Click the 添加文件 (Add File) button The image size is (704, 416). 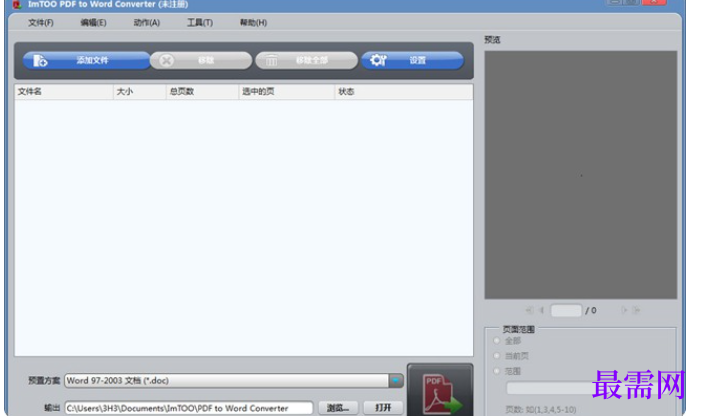86,60
